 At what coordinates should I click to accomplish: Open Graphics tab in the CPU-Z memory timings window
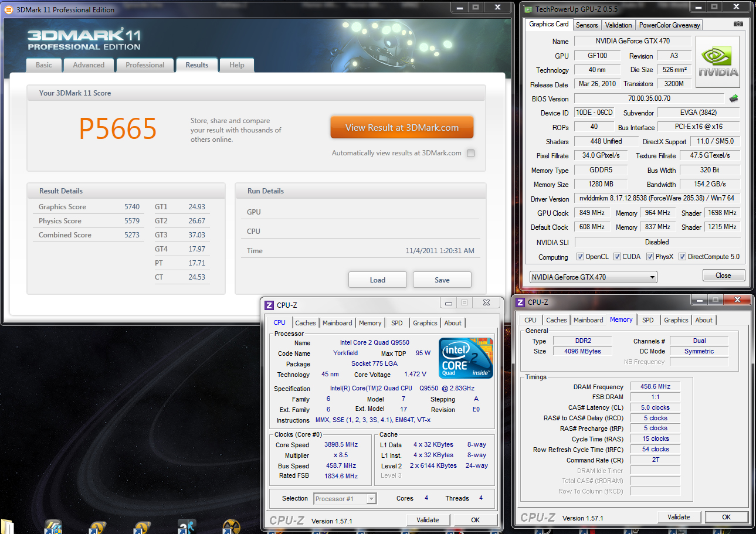coord(676,320)
